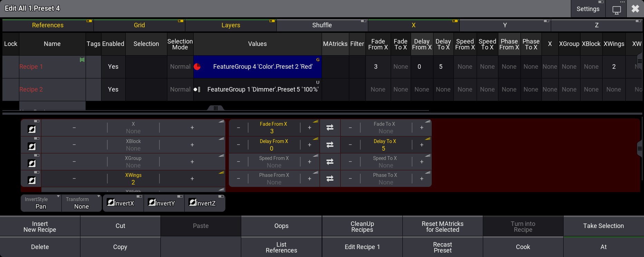
Task: Open the Transform dropdown
Action: pos(82,203)
